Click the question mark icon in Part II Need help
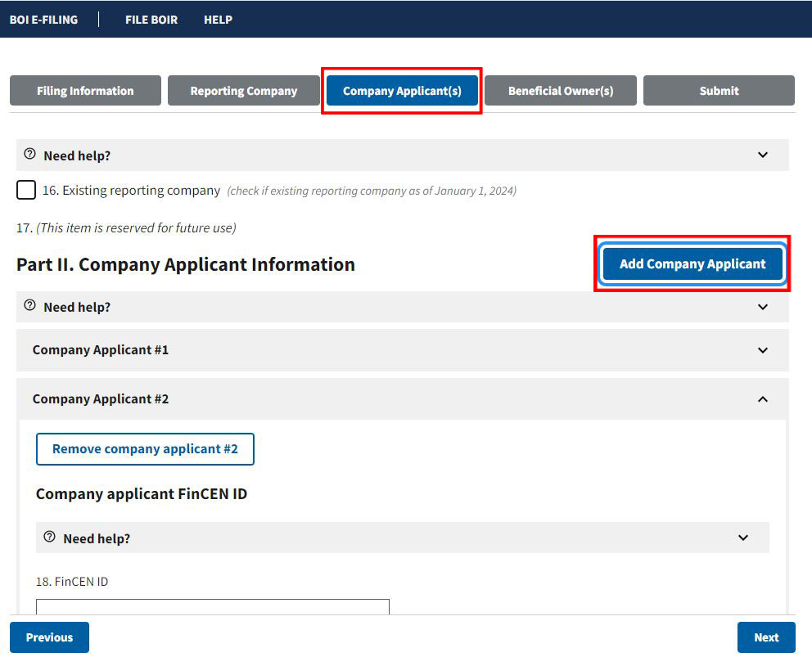 (30, 304)
